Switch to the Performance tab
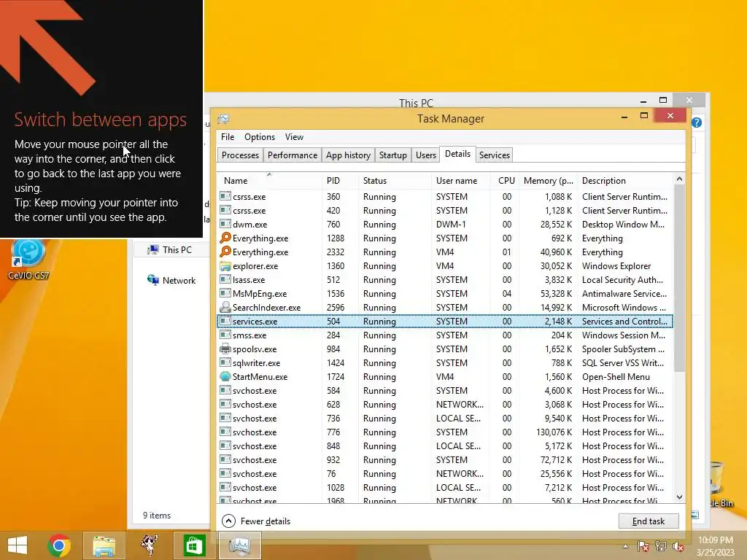Viewport: 747px width, 560px height. click(292, 155)
